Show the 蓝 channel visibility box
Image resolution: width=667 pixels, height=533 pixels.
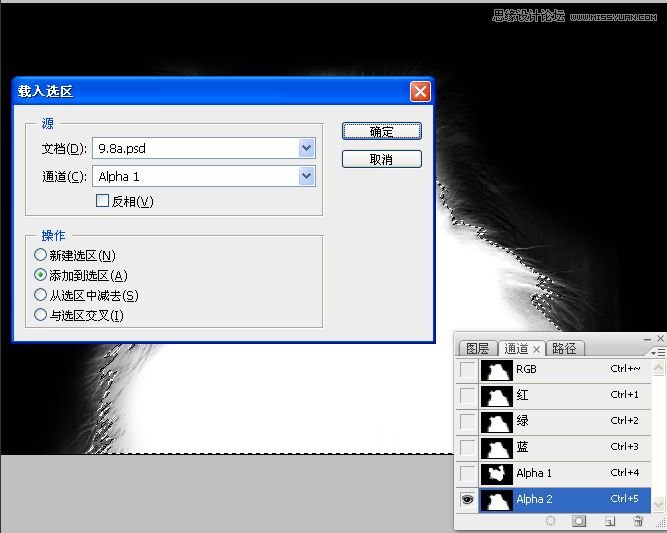(467, 447)
